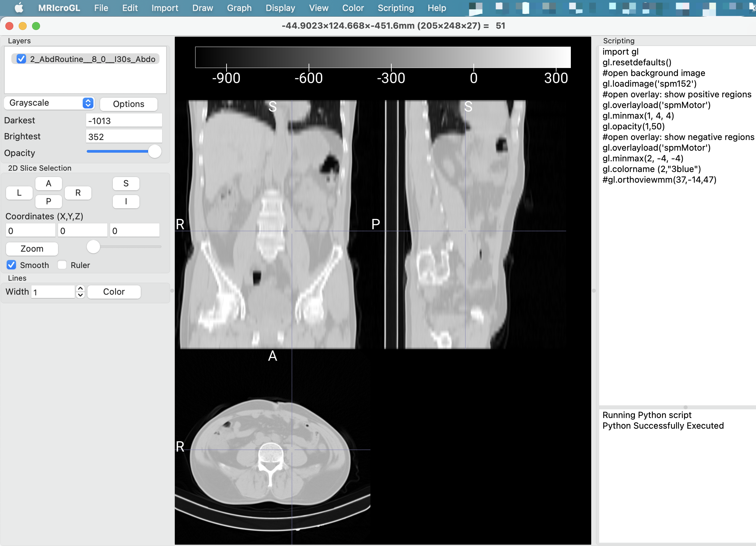Click the Darkest value input field

(x=124, y=121)
